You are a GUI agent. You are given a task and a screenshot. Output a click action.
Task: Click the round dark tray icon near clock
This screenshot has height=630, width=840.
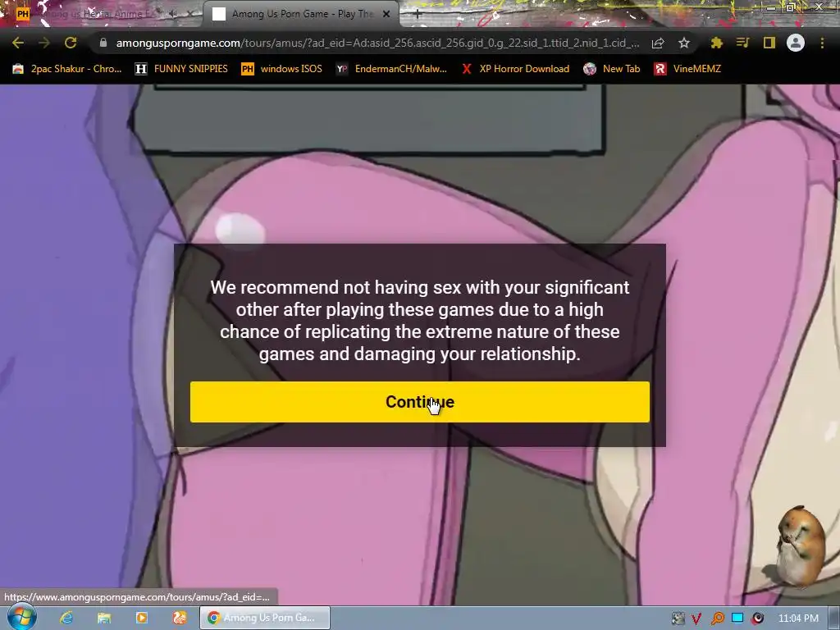pyautogui.click(x=757, y=619)
